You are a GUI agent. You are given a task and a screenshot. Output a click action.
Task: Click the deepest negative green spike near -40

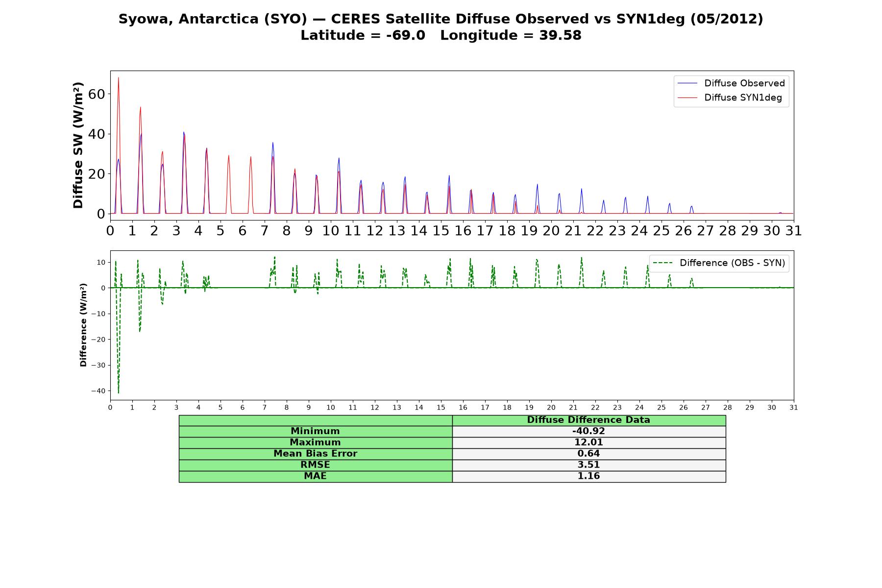pos(119,391)
